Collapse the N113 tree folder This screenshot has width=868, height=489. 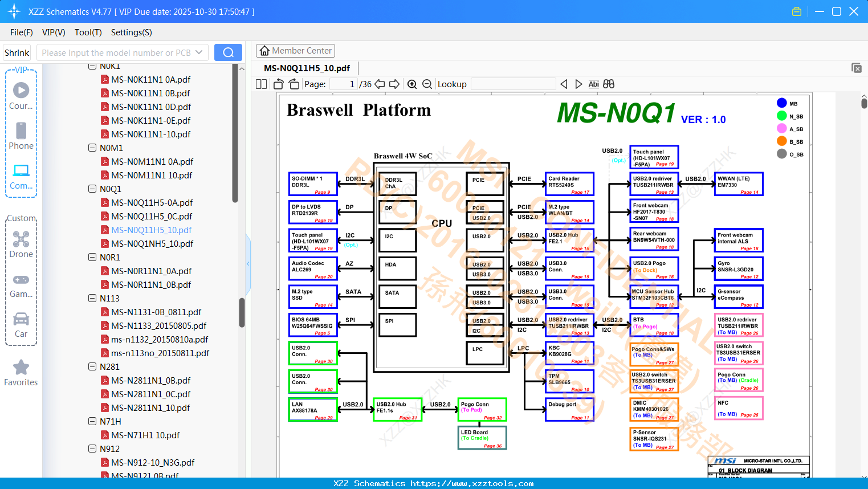92,298
